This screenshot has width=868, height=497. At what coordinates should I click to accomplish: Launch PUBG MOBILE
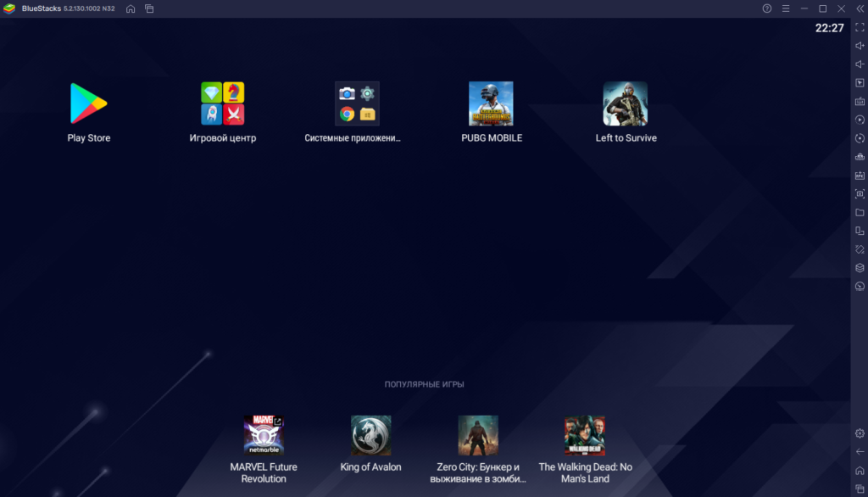491,103
